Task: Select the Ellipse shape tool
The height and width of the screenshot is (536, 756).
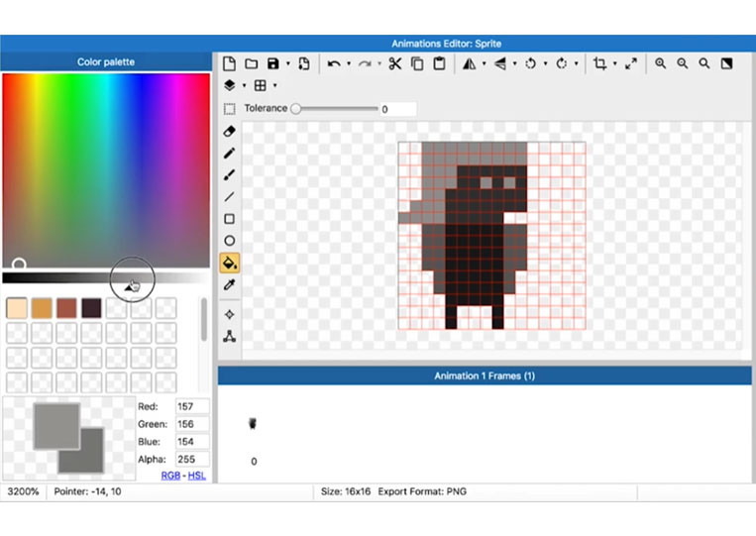Action: pyautogui.click(x=230, y=241)
